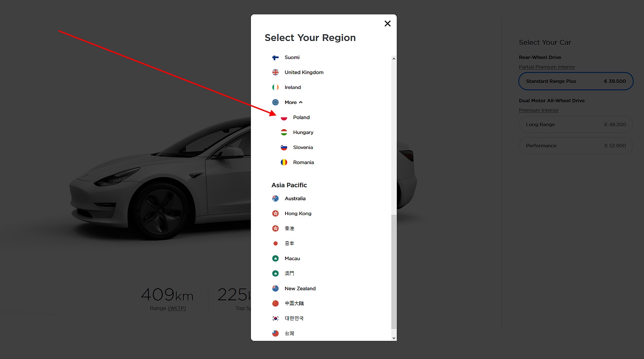644x359 pixels.
Task: Pick Slovenia as region
Action: [x=303, y=147]
